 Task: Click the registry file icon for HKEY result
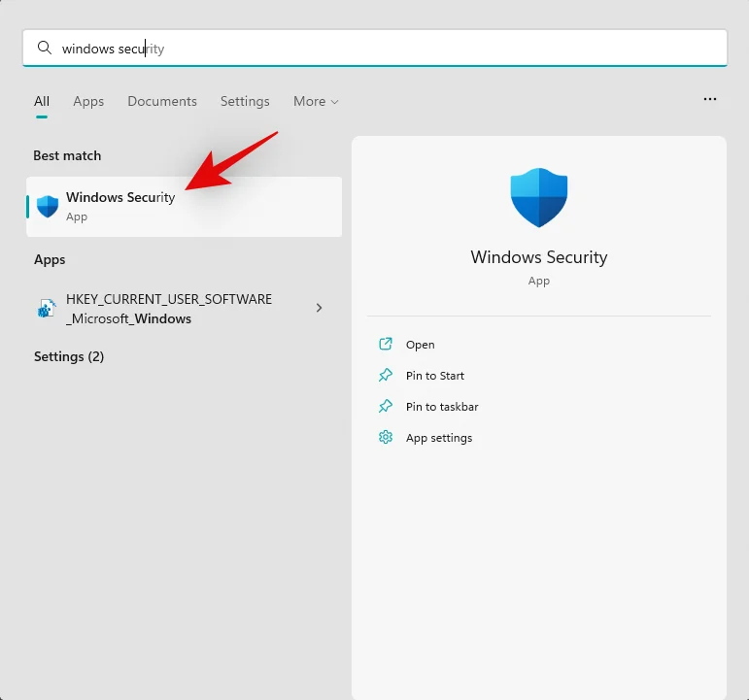[47, 309]
